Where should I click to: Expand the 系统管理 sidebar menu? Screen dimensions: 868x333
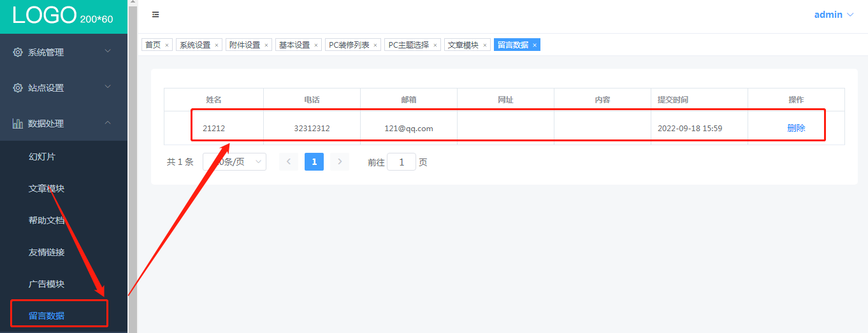[x=64, y=52]
